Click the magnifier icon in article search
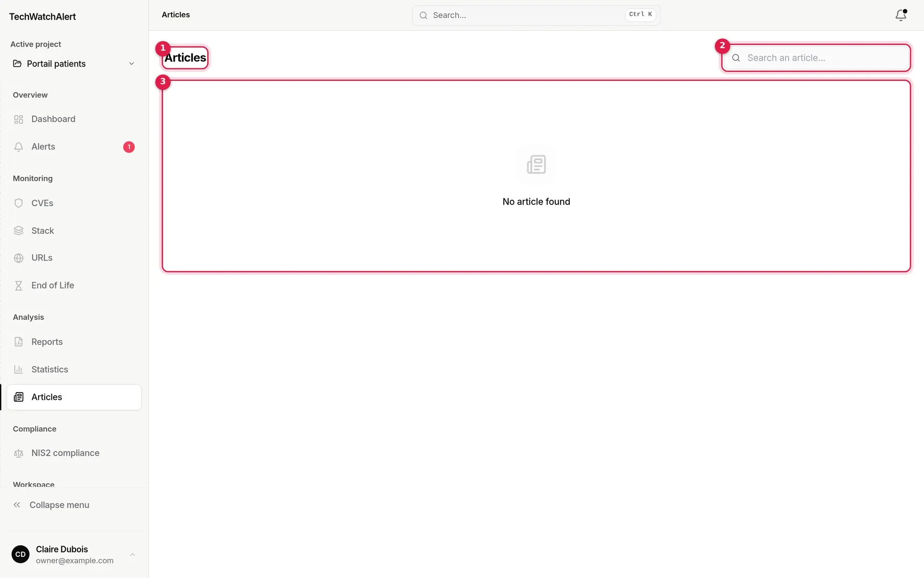Image resolution: width=924 pixels, height=578 pixels. click(736, 58)
